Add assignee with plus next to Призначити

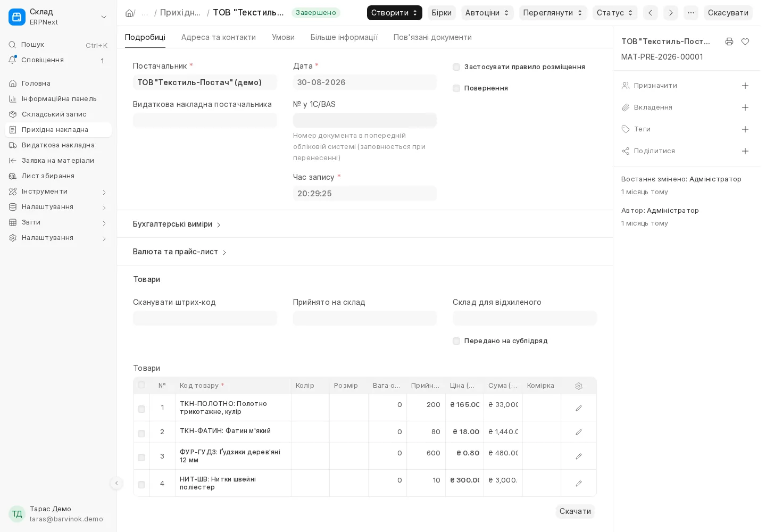click(x=745, y=86)
